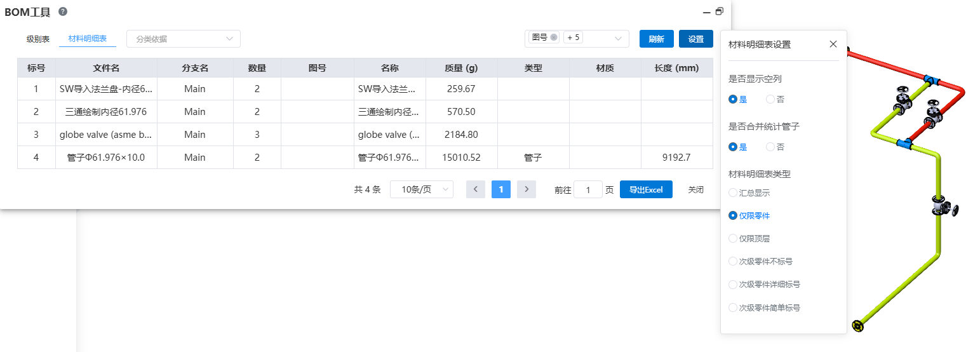980x352 pixels.
Task: Open the 10条/页 page size dropdown
Action: pos(421,189)
